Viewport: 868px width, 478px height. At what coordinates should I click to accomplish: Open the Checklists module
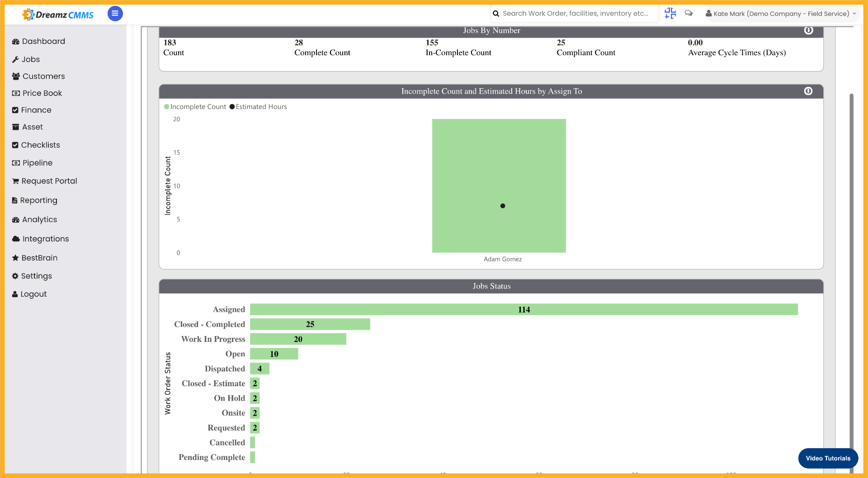pos(41,145)
